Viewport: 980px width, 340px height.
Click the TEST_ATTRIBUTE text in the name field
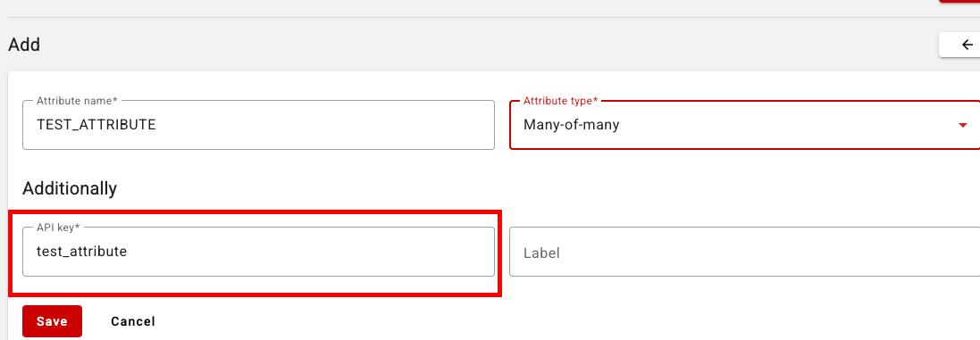click(x=96, y=125)
